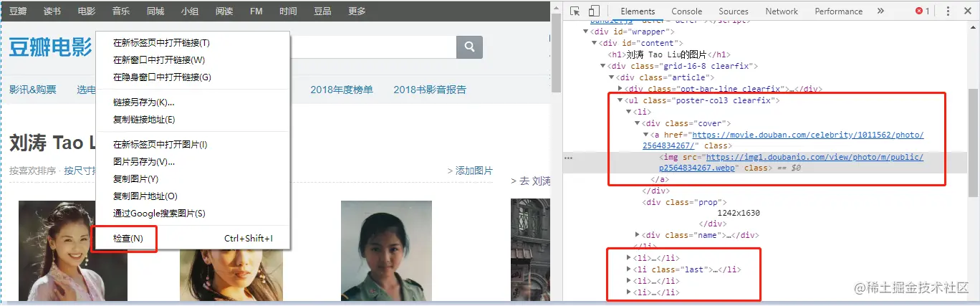
Task: Click inside the Douban search input field
Action: 373,47
